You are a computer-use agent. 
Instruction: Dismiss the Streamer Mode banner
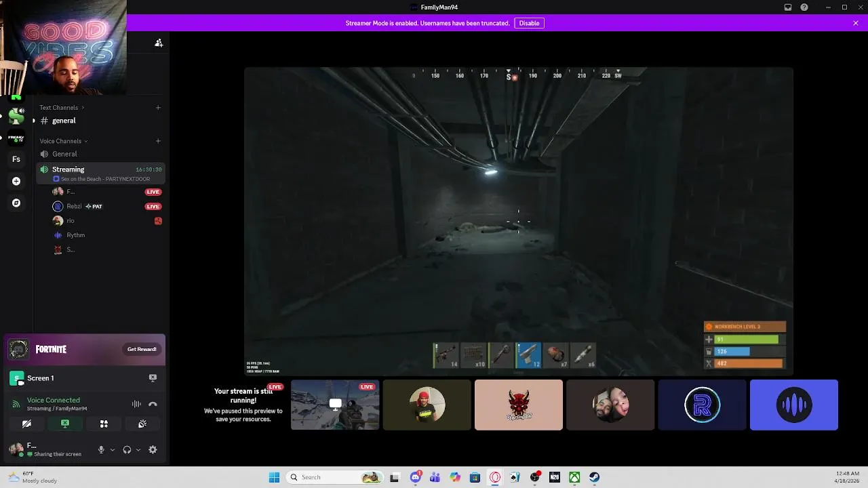click(x=856, y=23)
